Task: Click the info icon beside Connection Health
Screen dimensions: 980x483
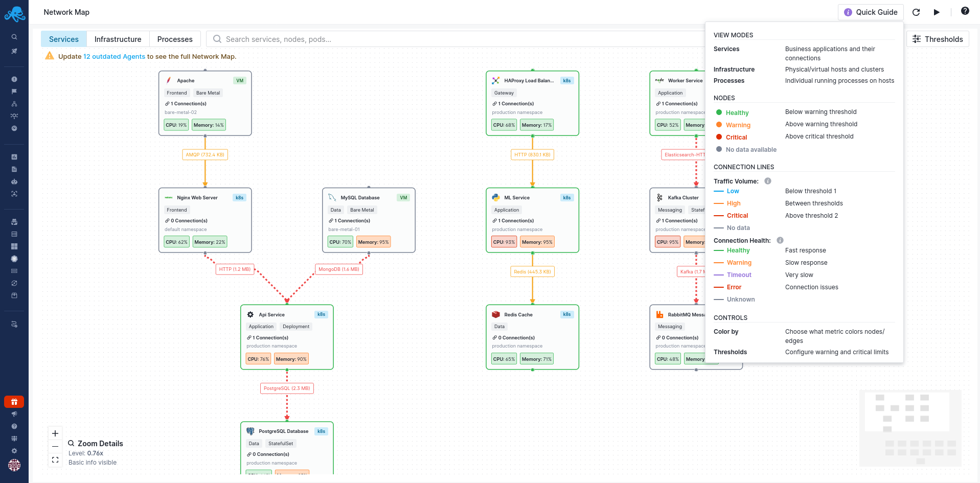Action: pyautogui.click(x=780, y=240)
